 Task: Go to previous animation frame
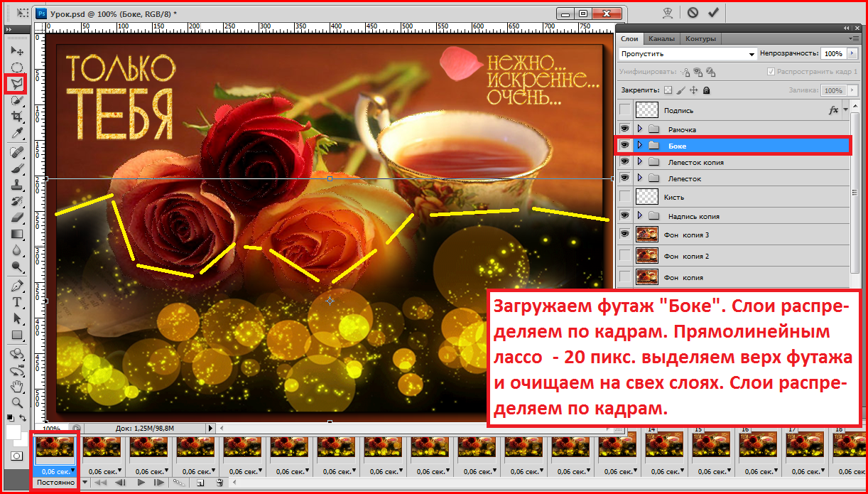click(x=120, y=483)
